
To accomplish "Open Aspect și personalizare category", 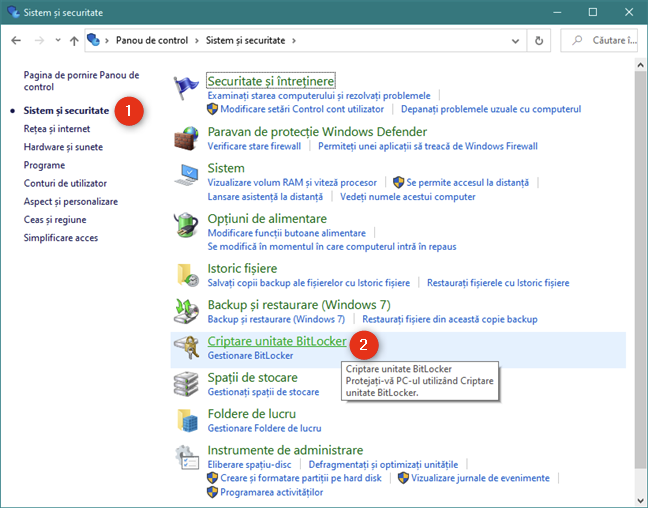I will [71, 202].
